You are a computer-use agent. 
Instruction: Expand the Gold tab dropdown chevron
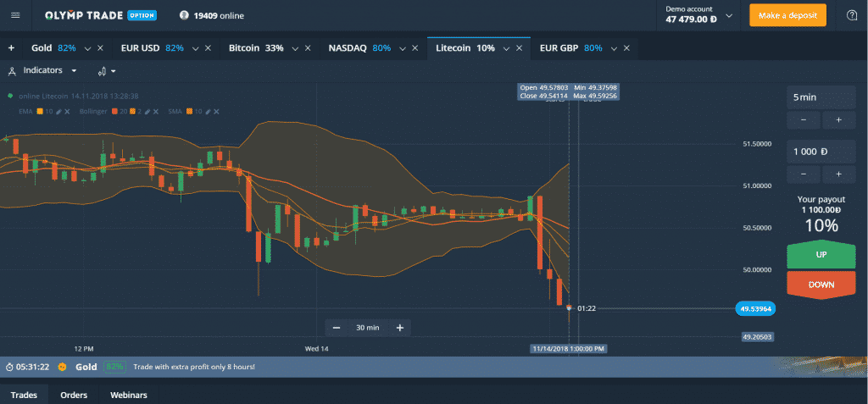[x=87, y=49]
